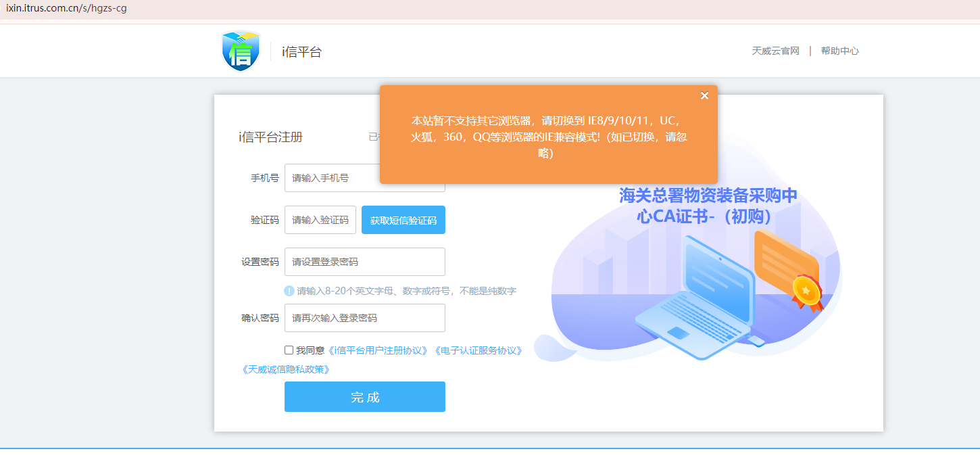Click the i信 shield logo
Viewport: 980px width, 462px height.
(x=241, y=51)
